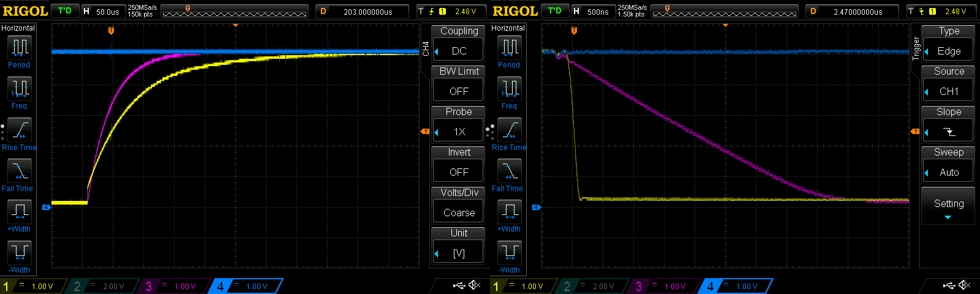This screenshot has height=294, width=980.
Task: Click the waveform memory position bar on the left oscilloscope
Action: [x=235, y=12]
